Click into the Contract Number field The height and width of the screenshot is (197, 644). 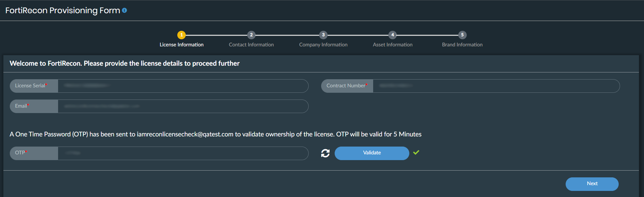496,86
